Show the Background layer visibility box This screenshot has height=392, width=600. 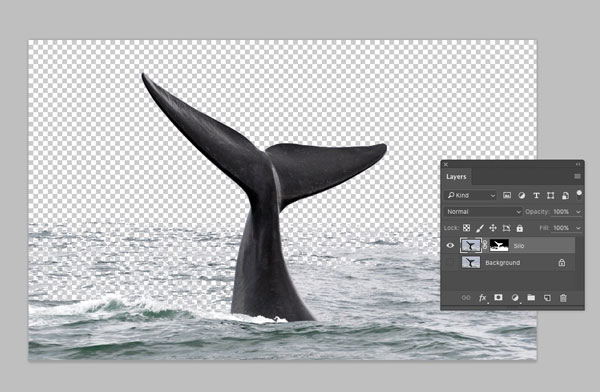click(x=450, y=263)
